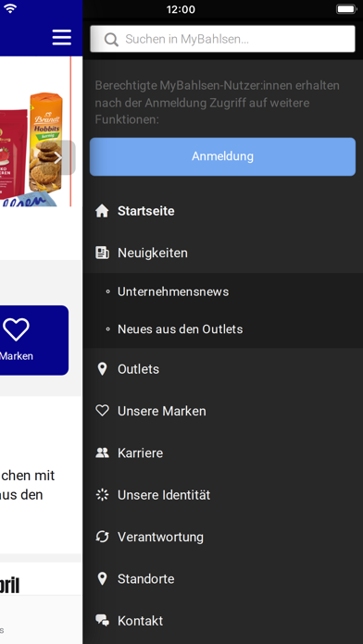This screenshot has height=644, width=363.
Task: Tap the hamburger menu icon
Action: pos(62,37)
